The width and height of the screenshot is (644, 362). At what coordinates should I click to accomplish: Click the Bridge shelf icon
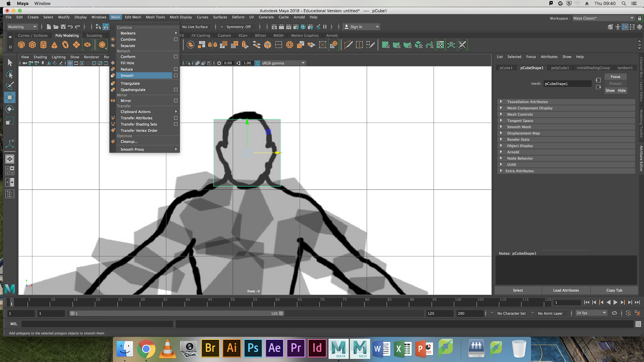coord(256,45)
